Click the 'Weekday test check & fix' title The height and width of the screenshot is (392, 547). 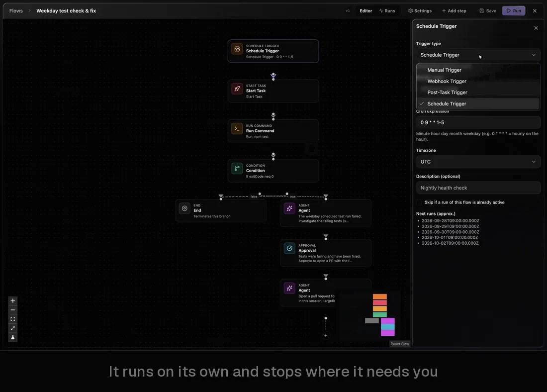pyautogui.click(x=66, y=11)
